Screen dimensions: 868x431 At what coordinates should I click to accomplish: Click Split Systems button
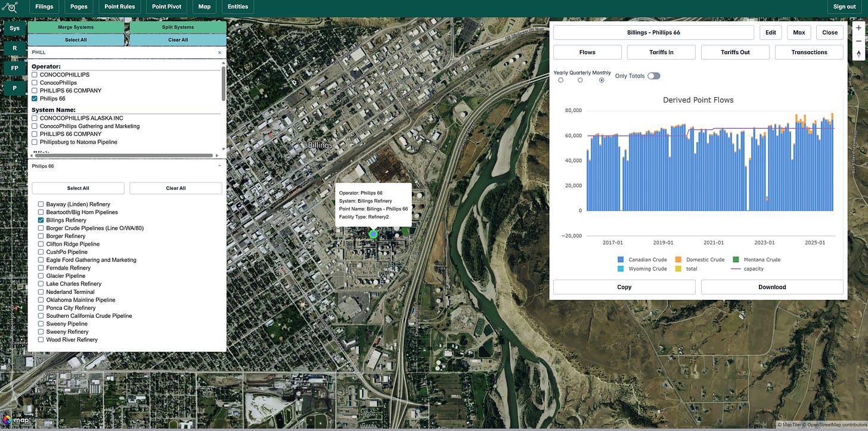[178, 27]
